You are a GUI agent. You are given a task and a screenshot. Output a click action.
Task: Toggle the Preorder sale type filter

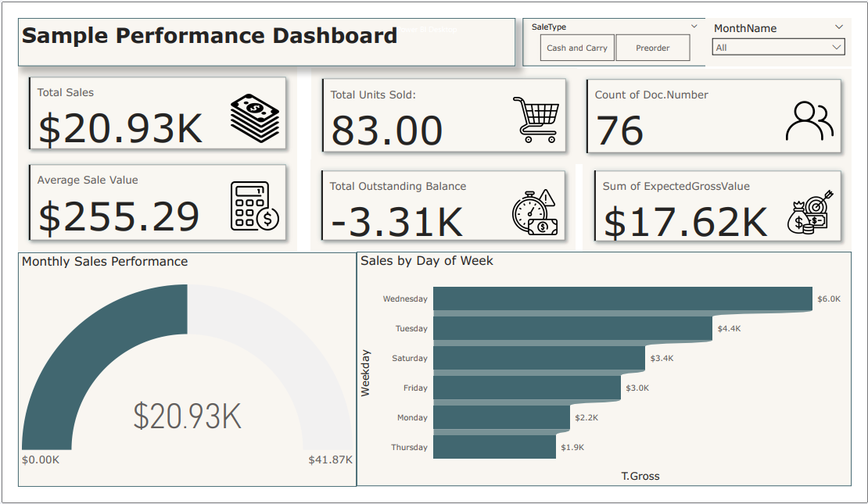(653, 48)
